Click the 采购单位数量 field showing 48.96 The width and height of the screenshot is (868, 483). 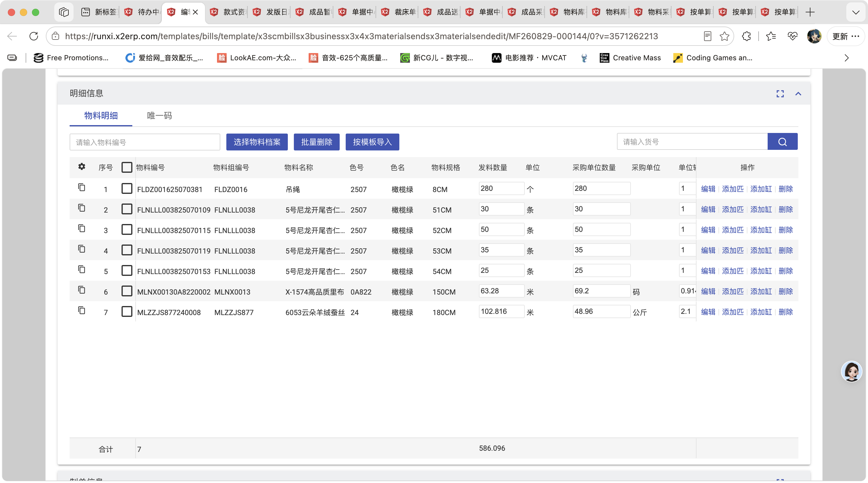[x=602, y=311]
